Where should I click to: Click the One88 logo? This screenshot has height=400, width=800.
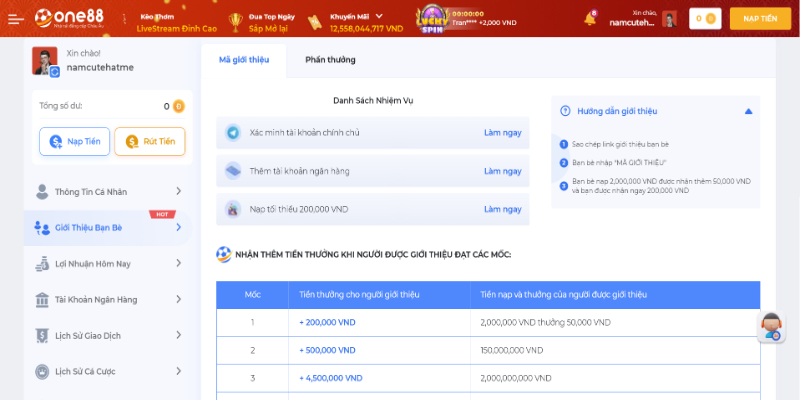click(69, 18)
